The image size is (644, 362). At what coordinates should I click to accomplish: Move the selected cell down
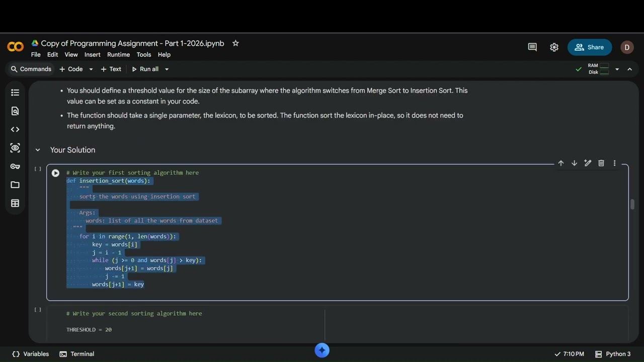[x=574, y=163]
